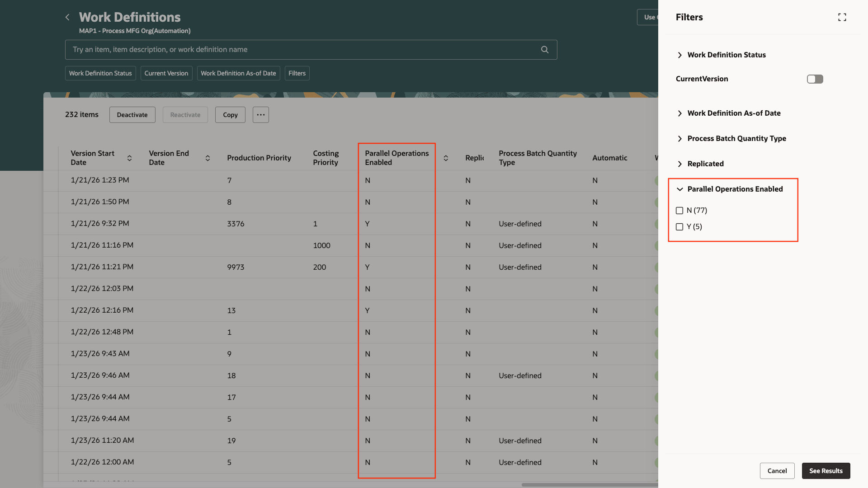Toggle the CurrentVersion switch
Viewport: 868px width, 488px height.
(815, 79)
